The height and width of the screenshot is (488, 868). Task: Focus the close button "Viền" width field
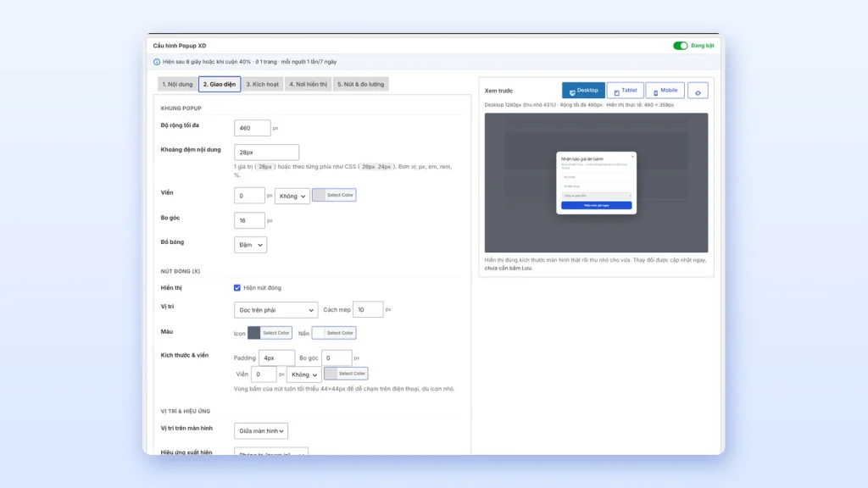264,374
